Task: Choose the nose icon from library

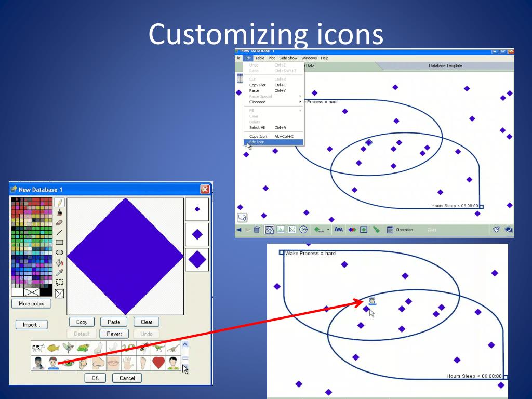Action: coord(98,363)
